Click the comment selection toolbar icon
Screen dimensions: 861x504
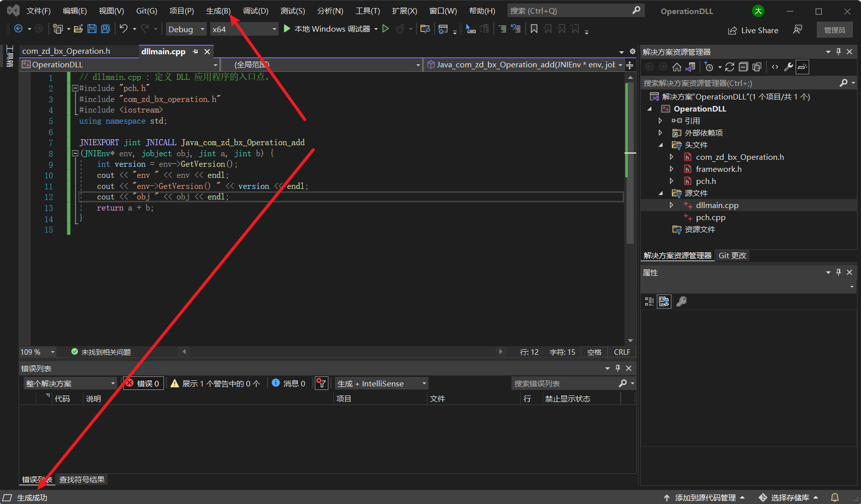tap(502, 29)
